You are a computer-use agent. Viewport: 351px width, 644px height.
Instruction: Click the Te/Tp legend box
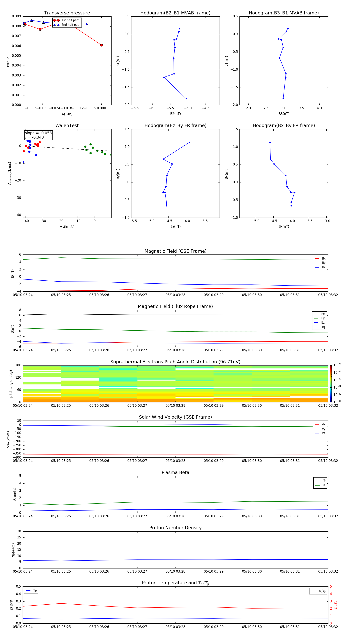tap(318, 591)
